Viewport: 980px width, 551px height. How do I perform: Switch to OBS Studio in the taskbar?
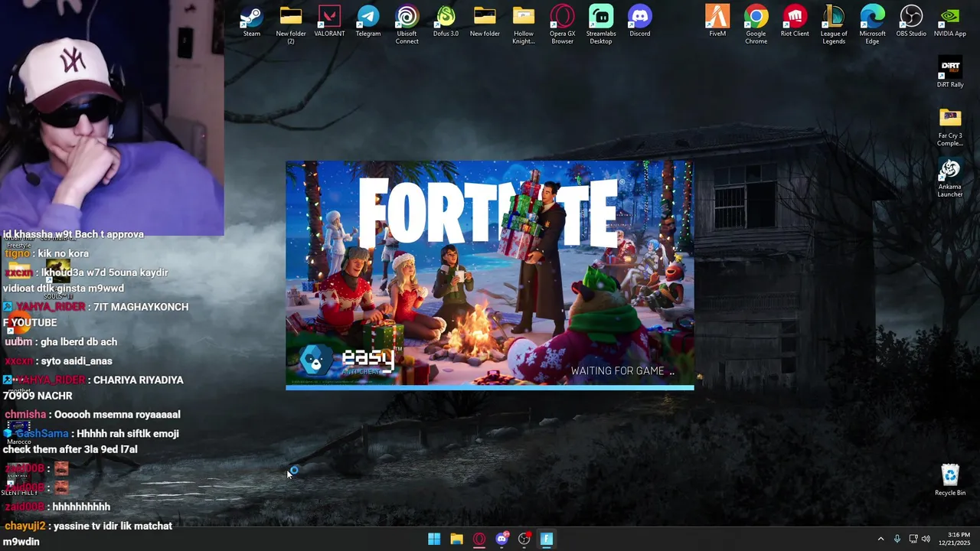524,539
